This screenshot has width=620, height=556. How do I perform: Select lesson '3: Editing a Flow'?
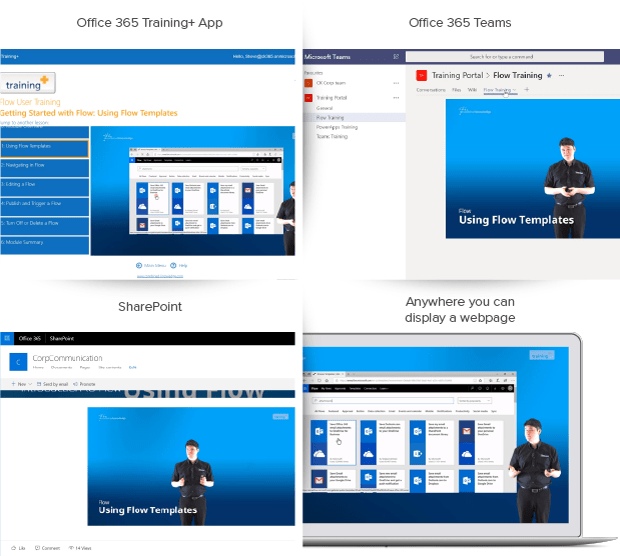coord(44,187)
